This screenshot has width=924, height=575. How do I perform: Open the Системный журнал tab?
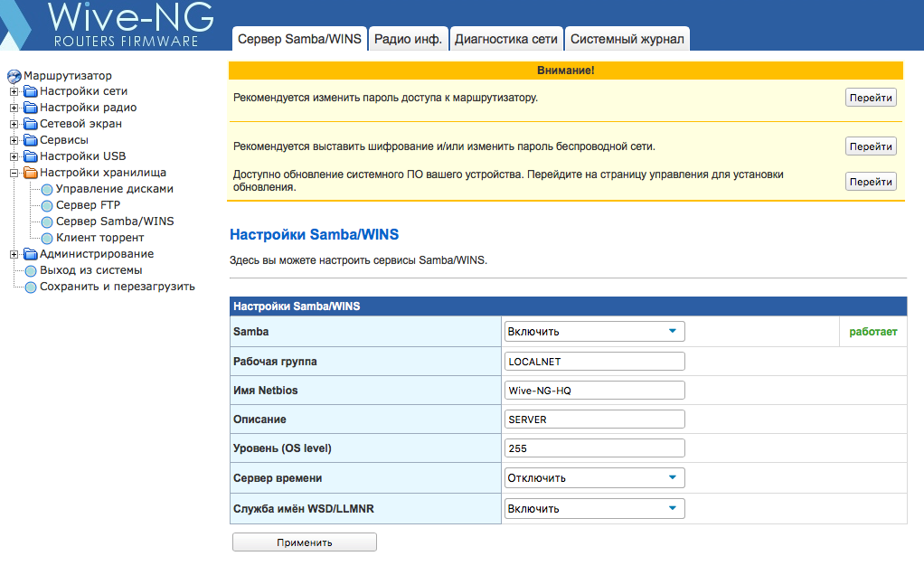pos(627,39)
